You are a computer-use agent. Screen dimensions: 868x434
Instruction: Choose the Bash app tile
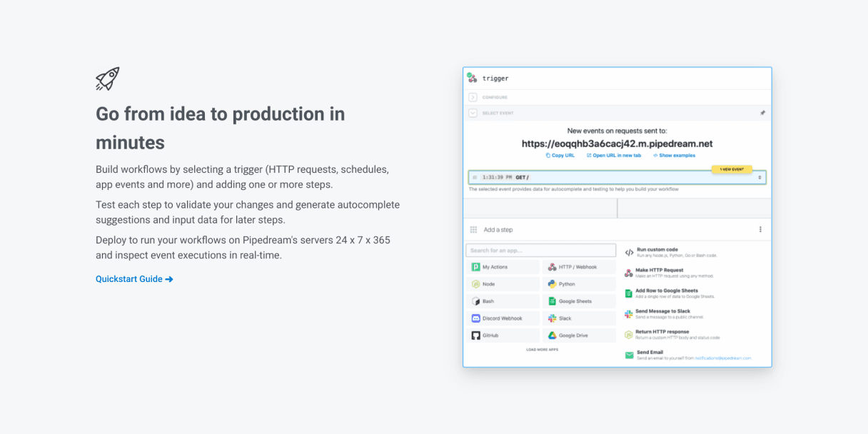tap(503, 301)
